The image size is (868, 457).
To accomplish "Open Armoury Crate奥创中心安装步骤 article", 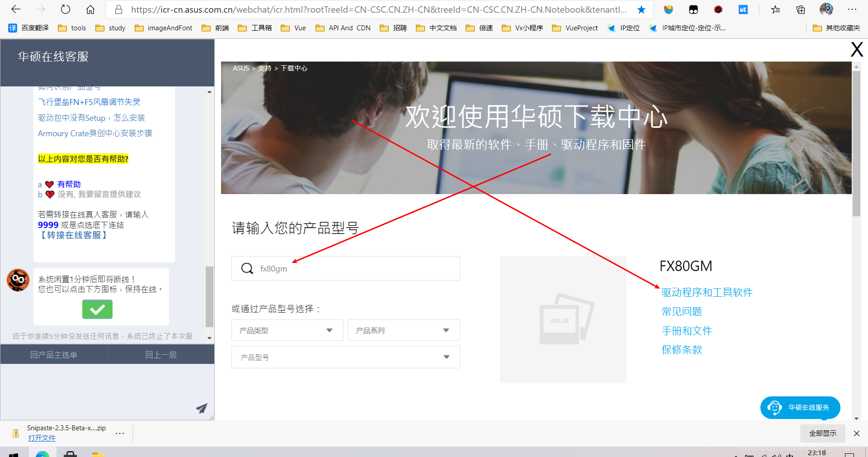I will [x=95, y=133].
